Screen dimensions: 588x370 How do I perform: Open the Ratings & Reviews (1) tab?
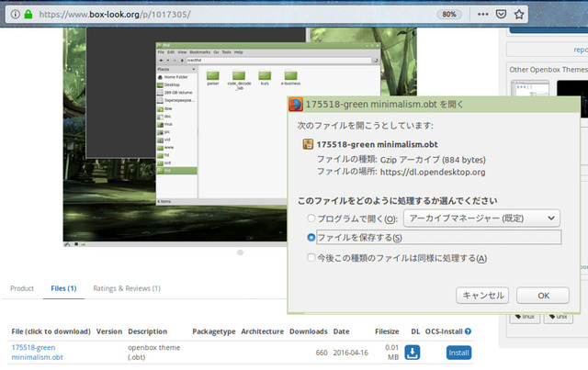(127, 288)
